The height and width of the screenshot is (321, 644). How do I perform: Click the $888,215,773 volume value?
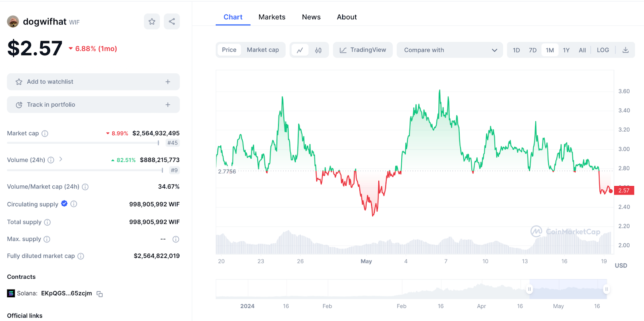(x=160, y=160)
